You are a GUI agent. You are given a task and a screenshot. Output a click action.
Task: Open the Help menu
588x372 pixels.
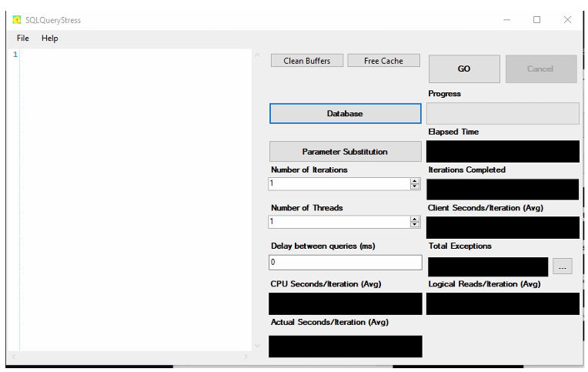(x=50, y=38)
